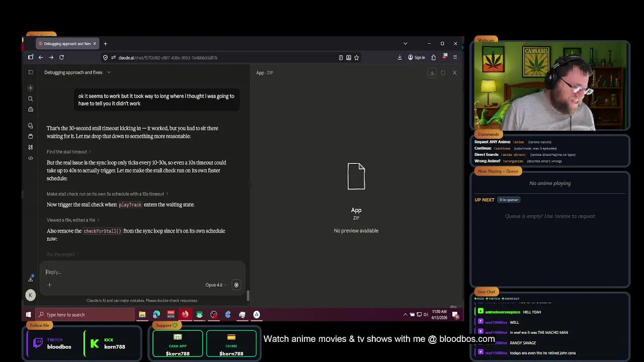This screenshot has height=362, width=644.
Task: Click the plus attachment icon in the reply box
Action: (x=49, y=285)
